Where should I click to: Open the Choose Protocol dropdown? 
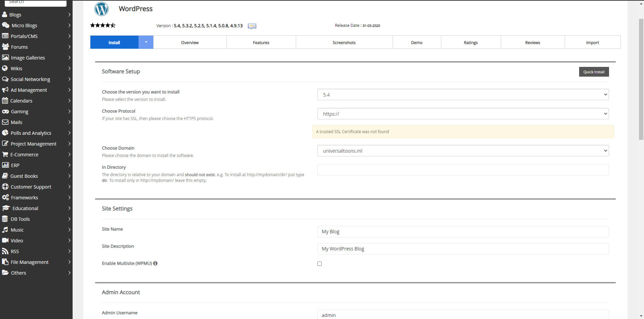pos(463,114)
